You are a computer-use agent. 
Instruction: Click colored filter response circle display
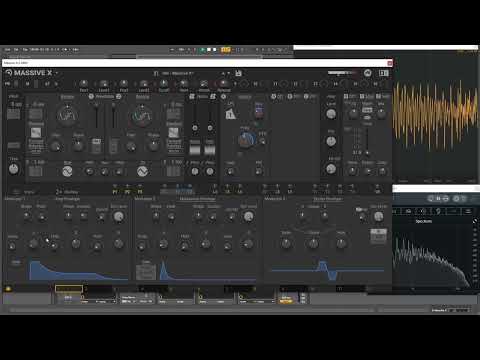(247, 139)
